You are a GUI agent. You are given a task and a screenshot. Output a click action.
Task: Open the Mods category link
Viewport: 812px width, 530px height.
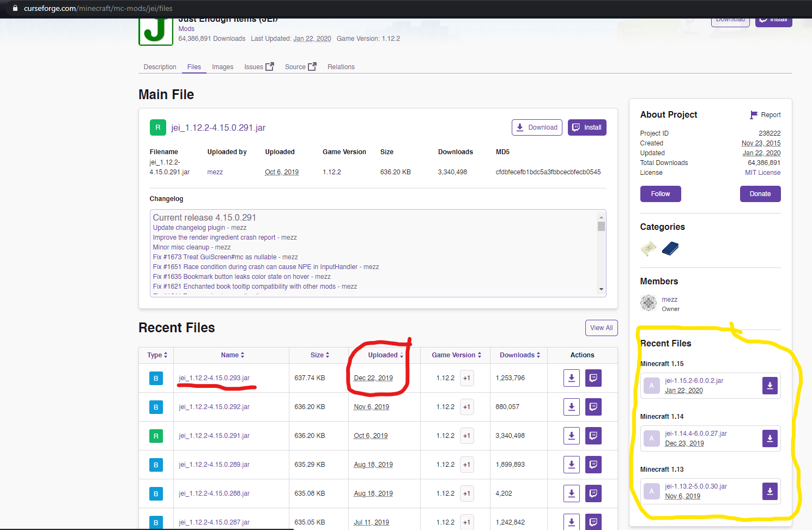pyautogui.click(x=186, y=29)
